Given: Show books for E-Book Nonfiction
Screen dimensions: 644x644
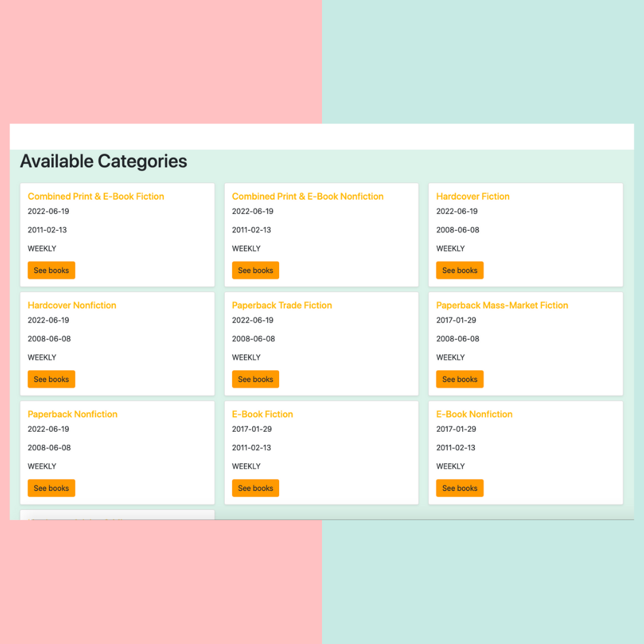Looking at the screenshot, I should tap(460, 488).
